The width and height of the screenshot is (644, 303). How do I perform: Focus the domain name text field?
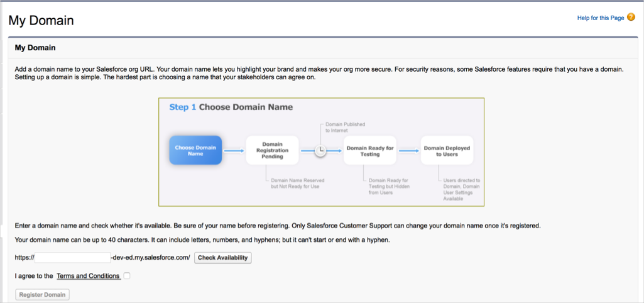(73, 258)
